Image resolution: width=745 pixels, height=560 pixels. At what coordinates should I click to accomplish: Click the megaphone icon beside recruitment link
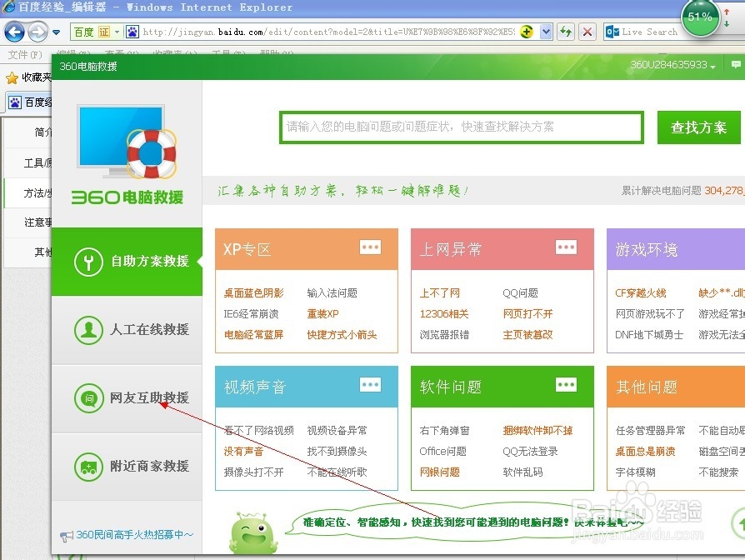click(67, 537)
